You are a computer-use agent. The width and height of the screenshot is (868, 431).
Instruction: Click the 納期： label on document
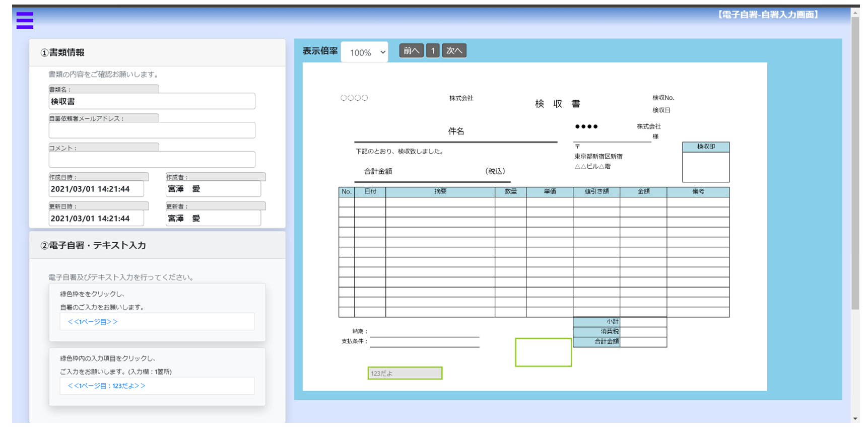(360, 331)
